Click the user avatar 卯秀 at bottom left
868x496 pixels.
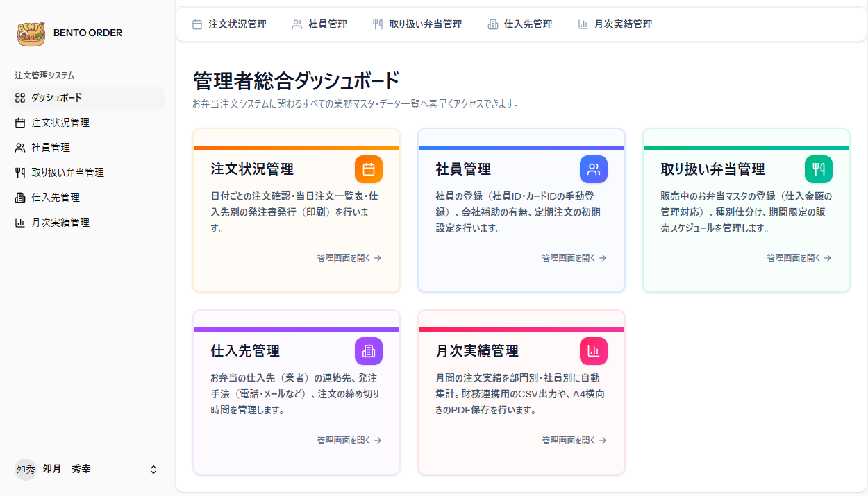click(x=26, y=470)
